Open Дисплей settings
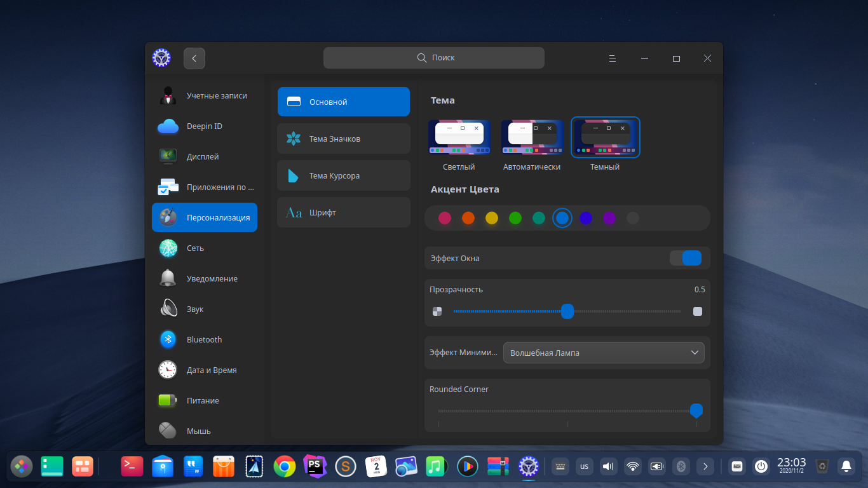868x488 pixels. point(205,157)
